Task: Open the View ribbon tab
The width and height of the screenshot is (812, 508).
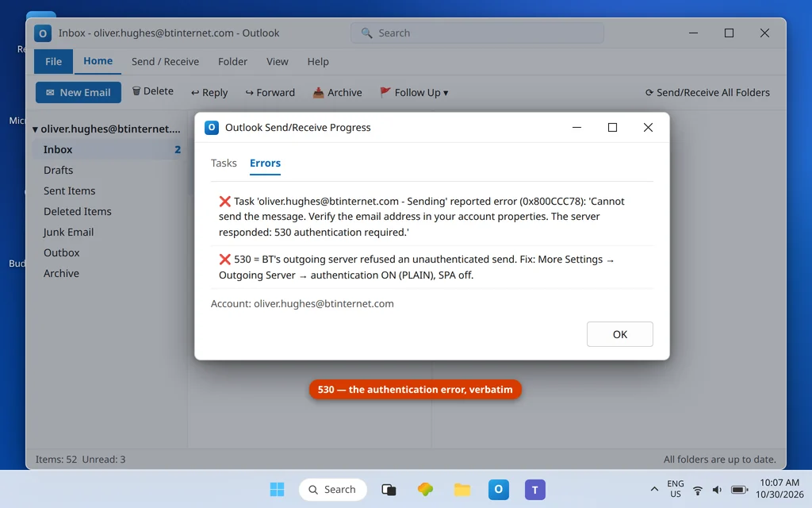Action: 277,61
